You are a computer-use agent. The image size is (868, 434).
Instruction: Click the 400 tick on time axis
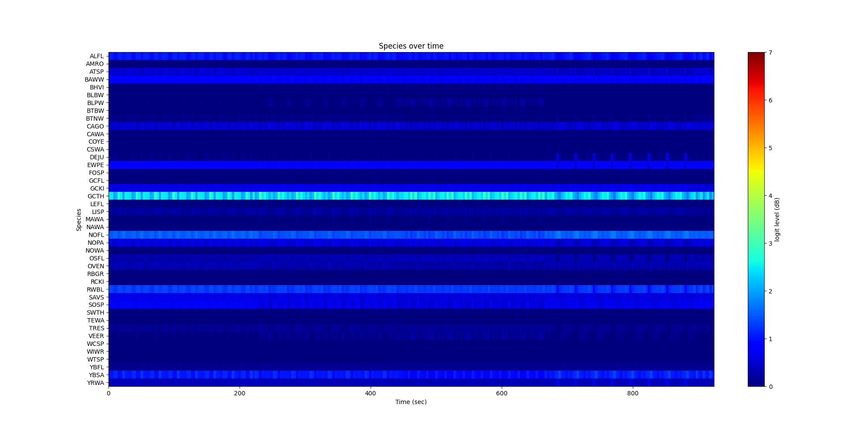370,393
